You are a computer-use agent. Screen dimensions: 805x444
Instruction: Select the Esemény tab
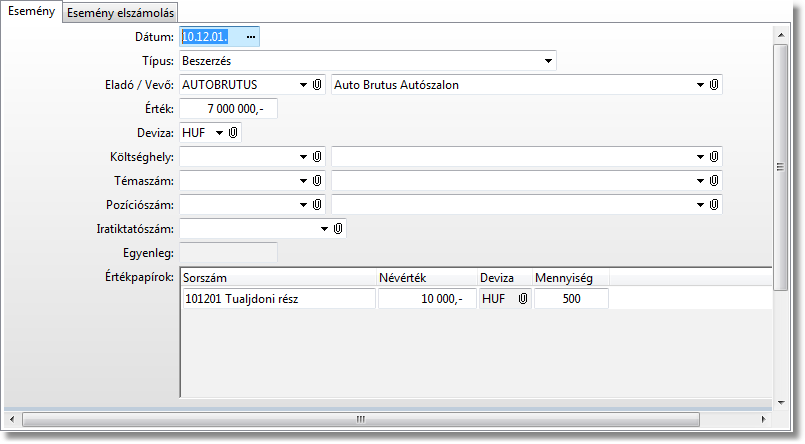(x=31, y=12)
